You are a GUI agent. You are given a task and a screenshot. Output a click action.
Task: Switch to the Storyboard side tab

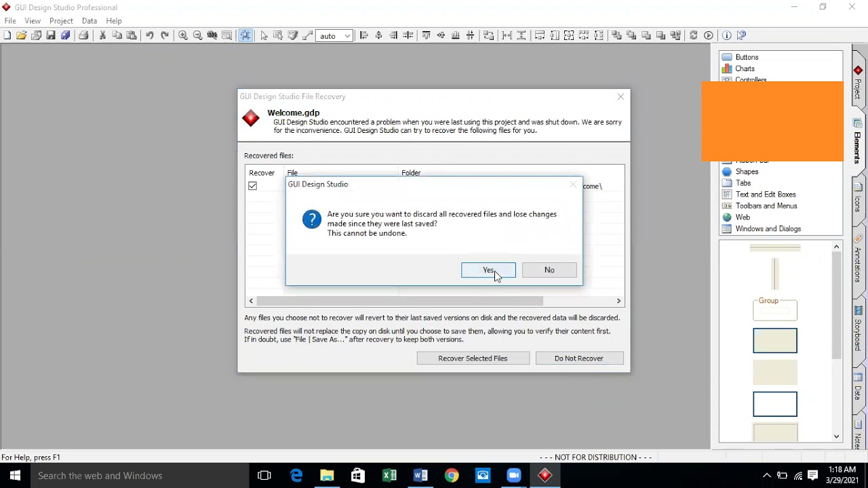tap(858, 328)
